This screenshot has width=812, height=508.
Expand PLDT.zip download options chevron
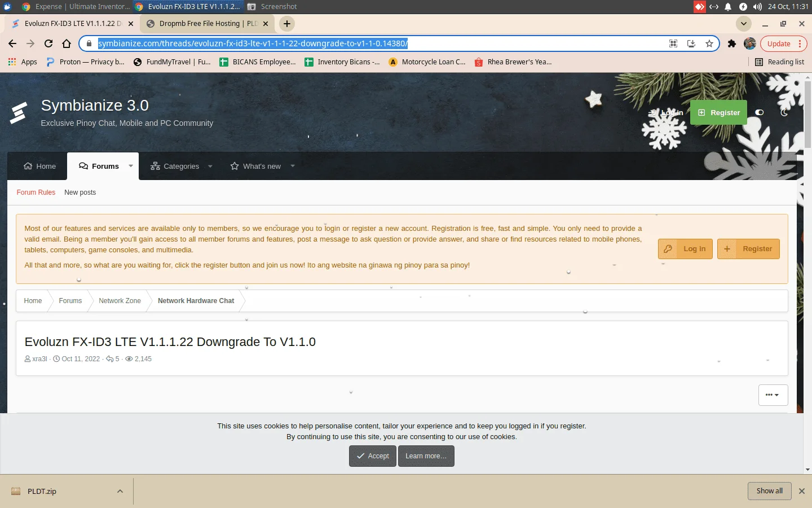coord(120,491)
